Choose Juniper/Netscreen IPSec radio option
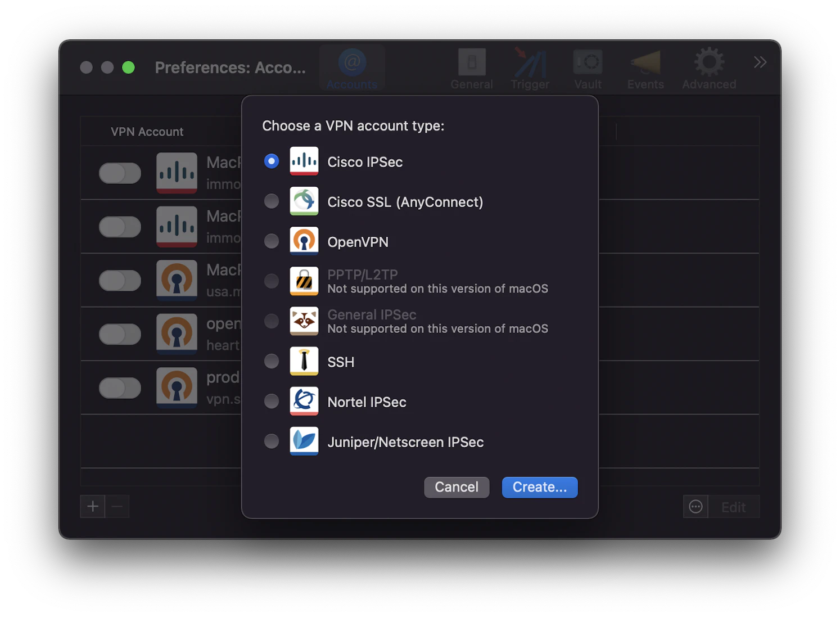This screenshot has height=617, width=840. tap(272, 442)
